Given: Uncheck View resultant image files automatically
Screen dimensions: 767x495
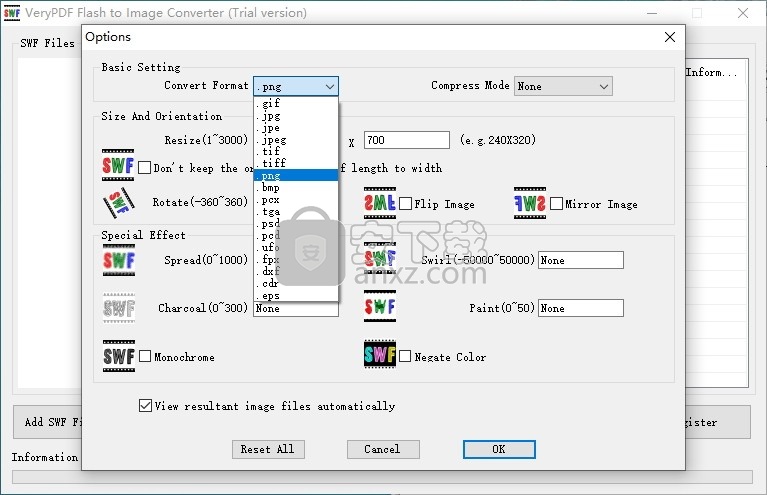Looking at the screenshot, I should click(x=145, y=405).
